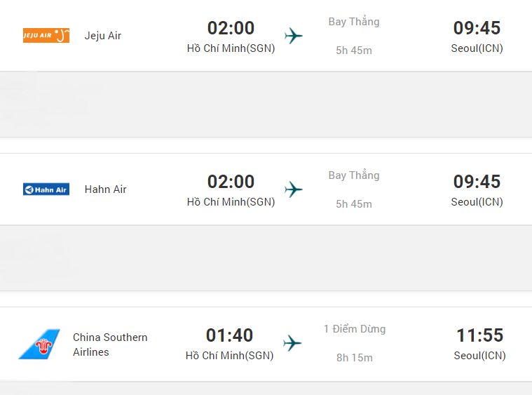Click the 09:45 arrival time for Jeju Air

pos(477,28)
